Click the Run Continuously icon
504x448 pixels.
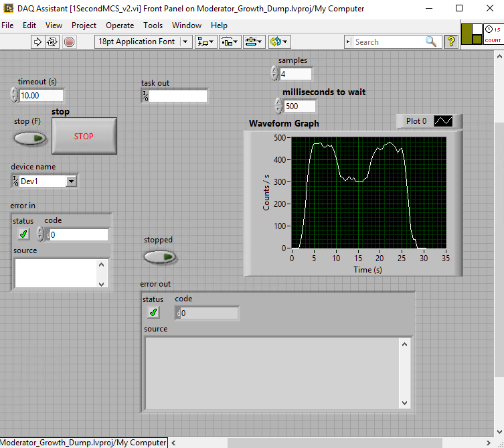(x=52, y=42)
